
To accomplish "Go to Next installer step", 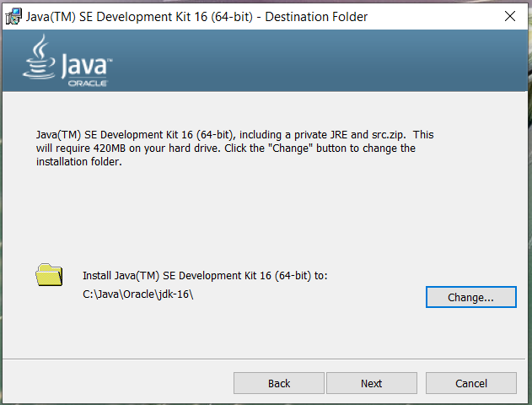I will 372,383.
